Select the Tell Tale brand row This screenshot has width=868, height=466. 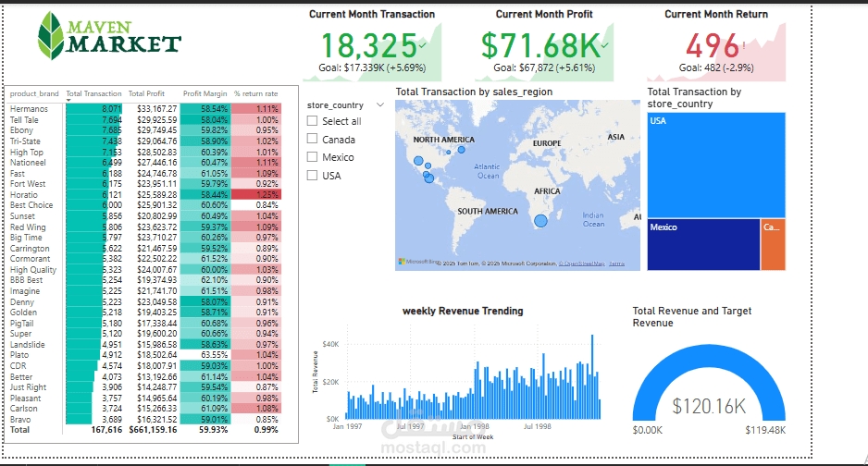coord(145,119)
